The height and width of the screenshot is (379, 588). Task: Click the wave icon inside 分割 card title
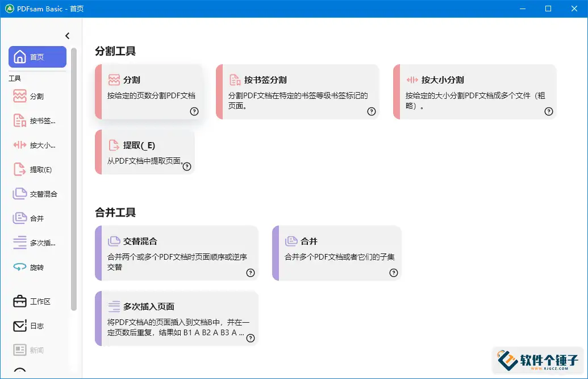pos(114,80)
